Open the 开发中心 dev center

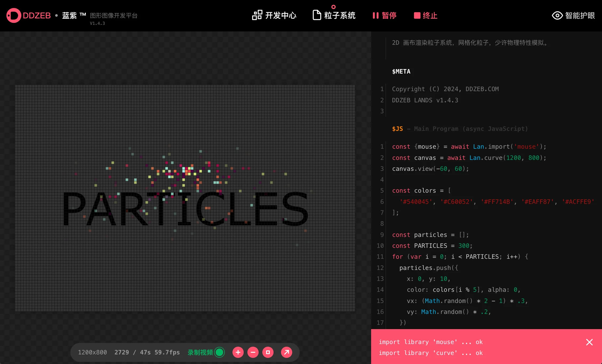[x=274, y=15]
